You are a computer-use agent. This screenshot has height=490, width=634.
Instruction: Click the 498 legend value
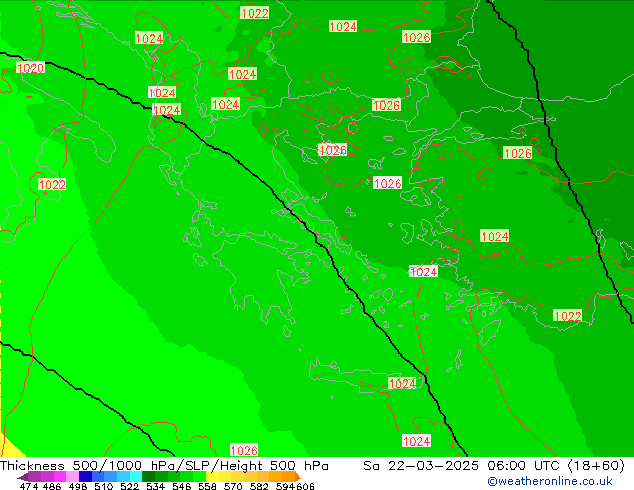78,486
